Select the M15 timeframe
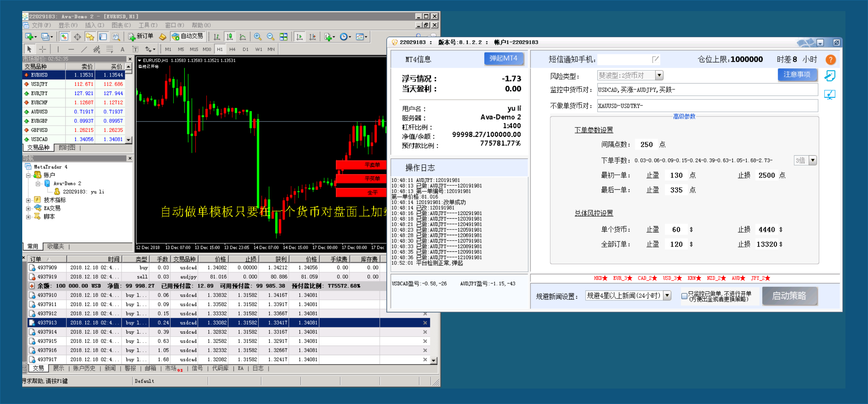The image size is (868, 404). tap(194, 49)
